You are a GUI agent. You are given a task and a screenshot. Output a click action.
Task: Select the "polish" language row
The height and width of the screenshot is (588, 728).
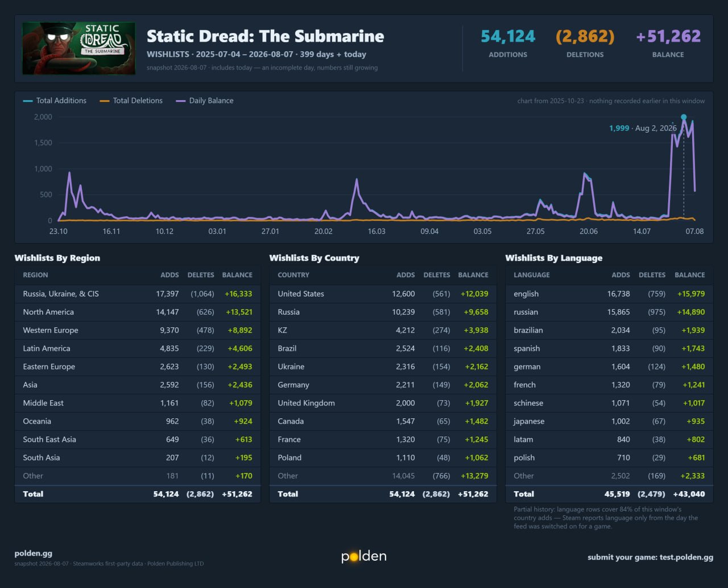609,458
